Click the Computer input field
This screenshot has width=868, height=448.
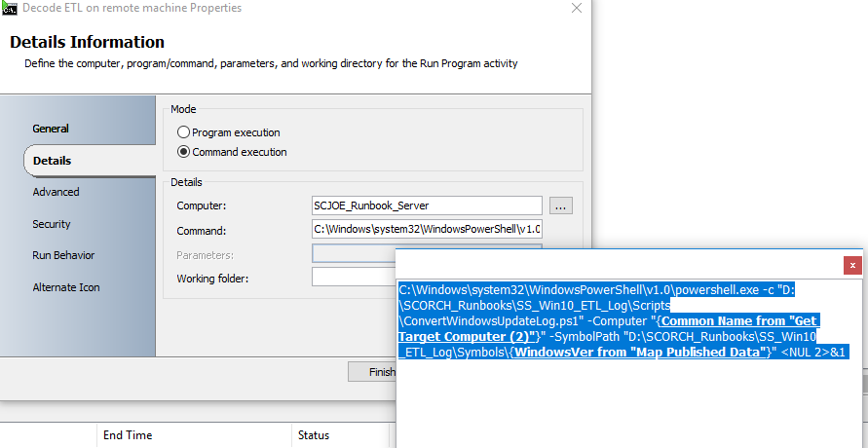427,205
